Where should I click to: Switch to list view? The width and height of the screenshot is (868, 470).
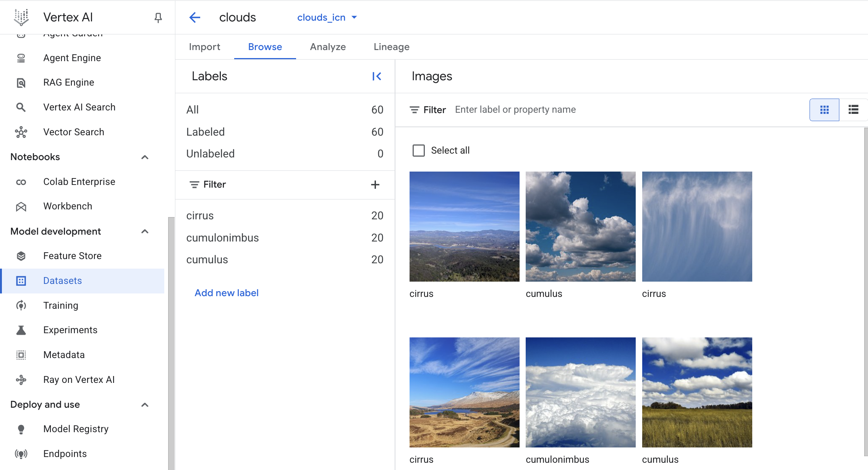coord(853,110)
